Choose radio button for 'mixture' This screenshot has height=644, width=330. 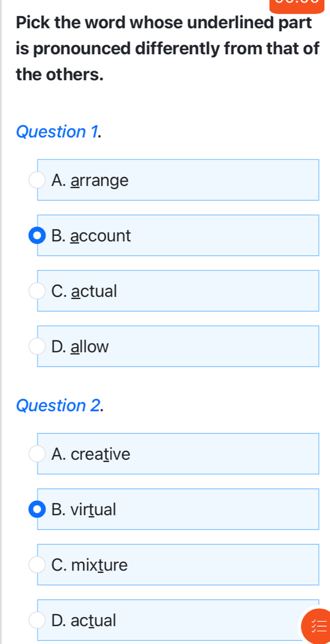pyautogui.click(x=37, y=565)
